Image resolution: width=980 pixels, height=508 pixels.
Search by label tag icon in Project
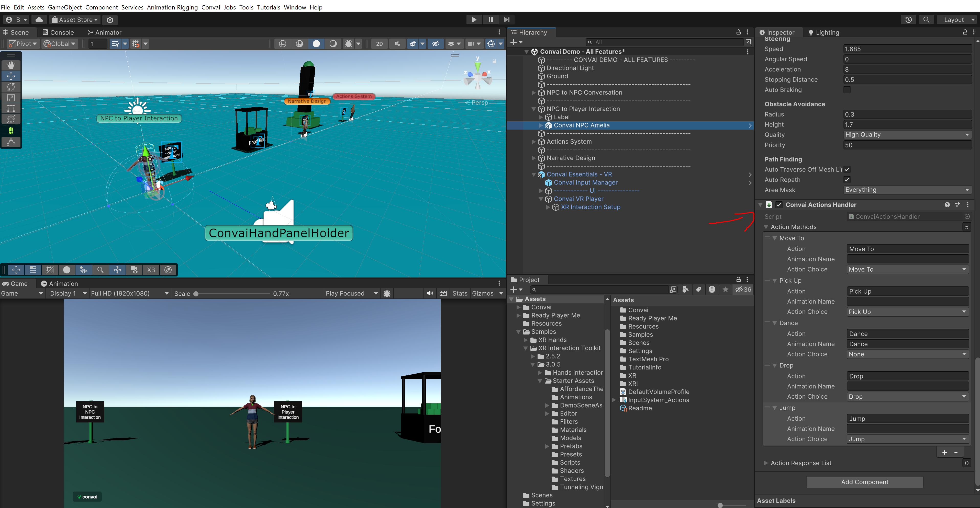point(698,289)
